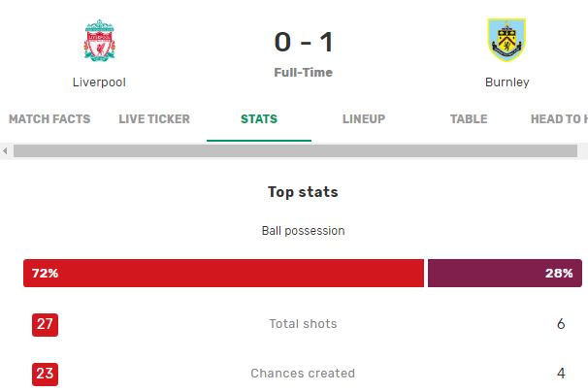Click the Chances created label
Screen dimensions: 588x392
[303, 374]
